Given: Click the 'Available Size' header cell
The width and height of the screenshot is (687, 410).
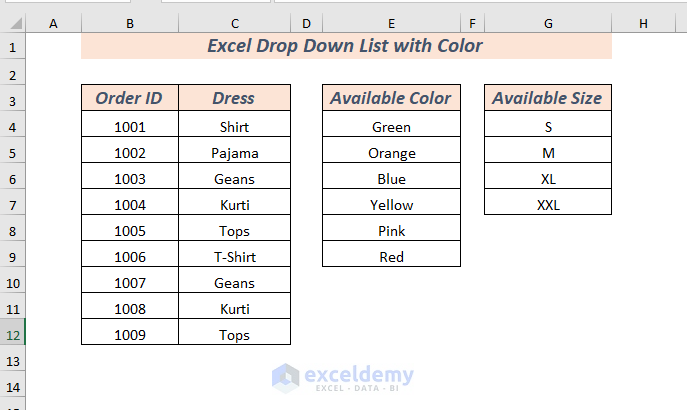Looking at the screenshot, I should pos(547,98).
